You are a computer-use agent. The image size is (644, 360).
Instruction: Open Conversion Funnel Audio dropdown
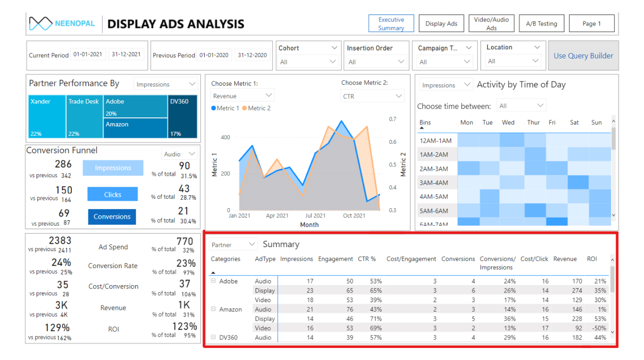180,154
